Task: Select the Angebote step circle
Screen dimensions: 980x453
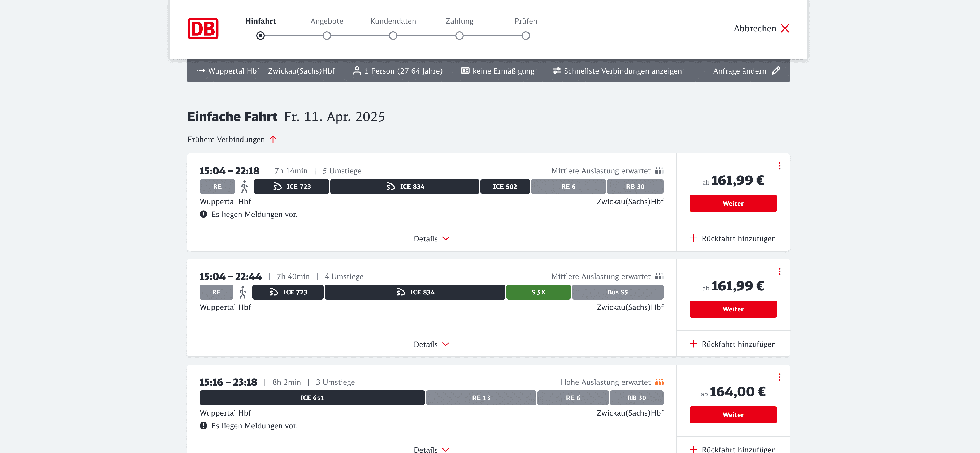Action: [327, 36]
